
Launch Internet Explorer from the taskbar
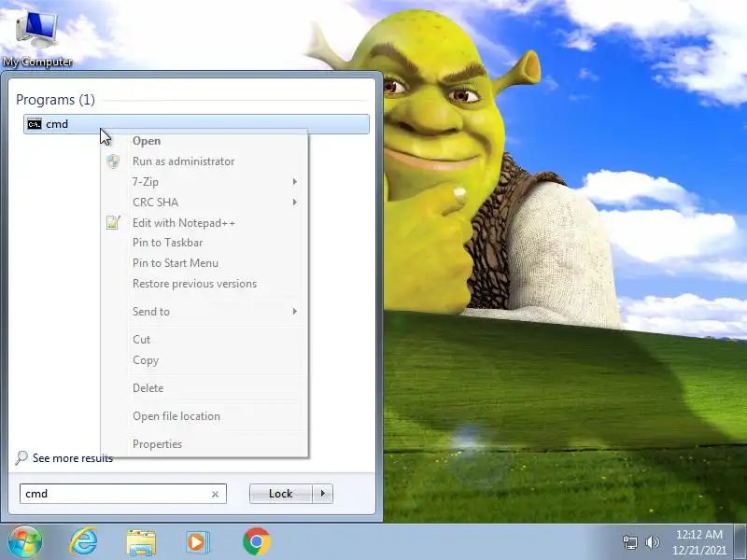84,541
